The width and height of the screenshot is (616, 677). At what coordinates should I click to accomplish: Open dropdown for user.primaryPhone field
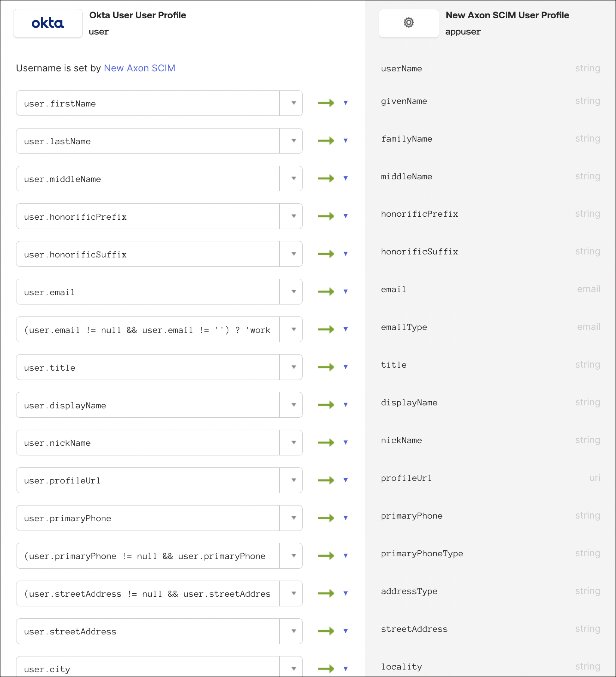click(293, 518)
